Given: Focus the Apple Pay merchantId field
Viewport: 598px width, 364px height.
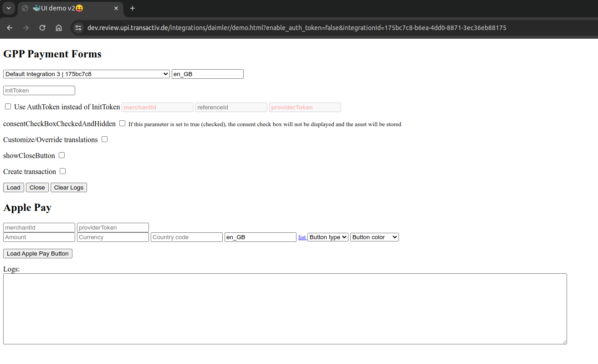Looking at the screenshot, I should tap(39, 228).
